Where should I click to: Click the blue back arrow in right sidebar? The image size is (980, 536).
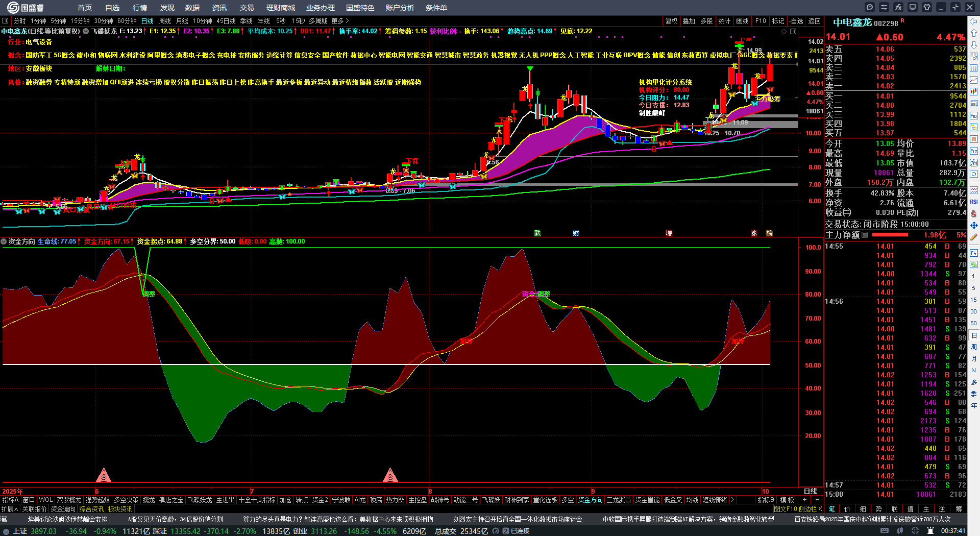(x=974, y=21)
